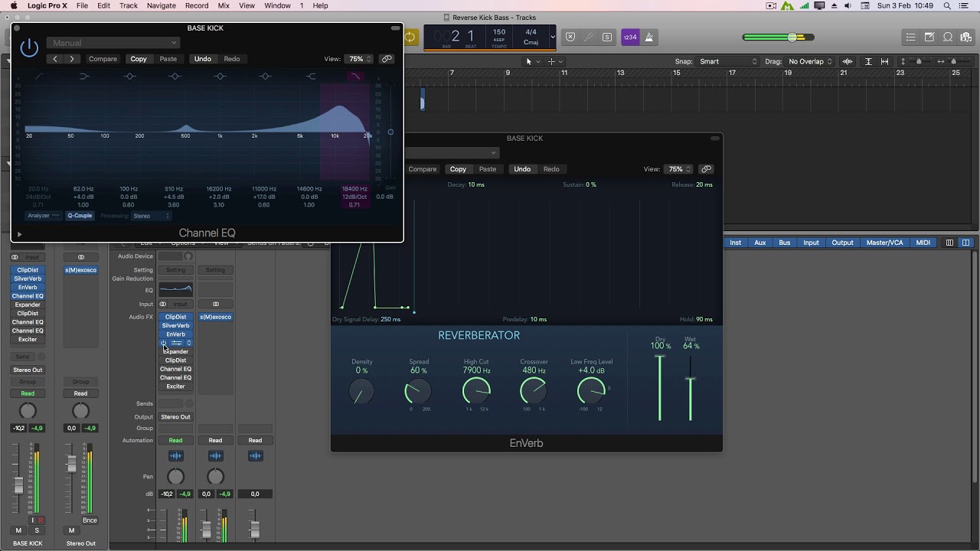Click the link icon in Channel EQ header
The image size is (980, 551).
click(387, 59)
